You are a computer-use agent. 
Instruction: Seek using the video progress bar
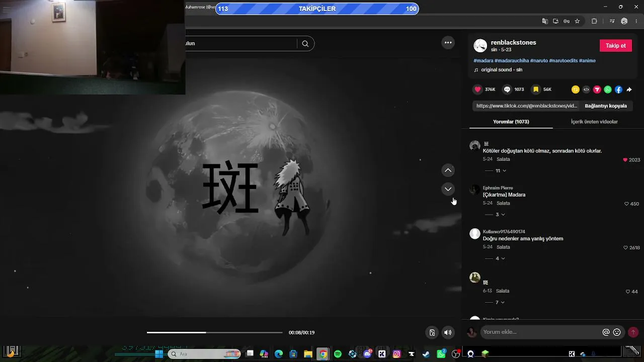click(215, 332)
